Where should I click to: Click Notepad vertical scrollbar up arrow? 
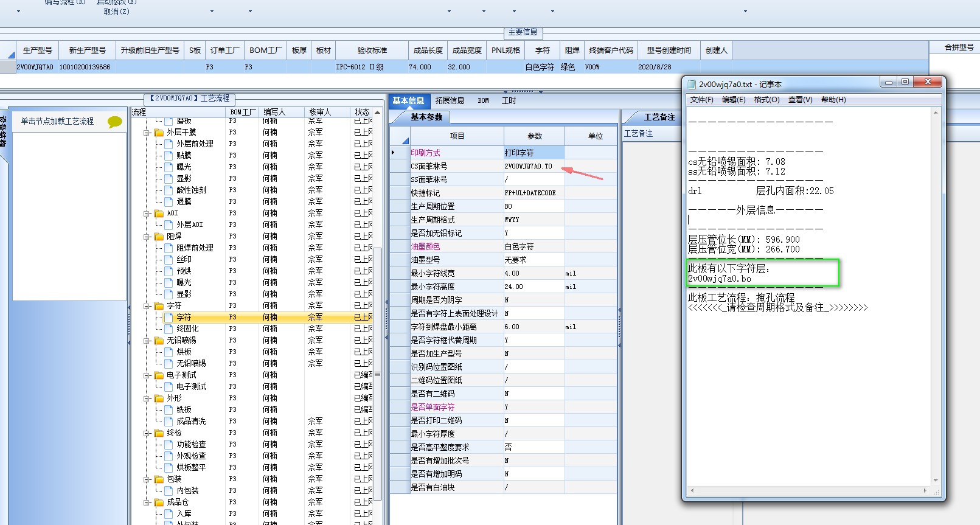[x=936, y=113]
